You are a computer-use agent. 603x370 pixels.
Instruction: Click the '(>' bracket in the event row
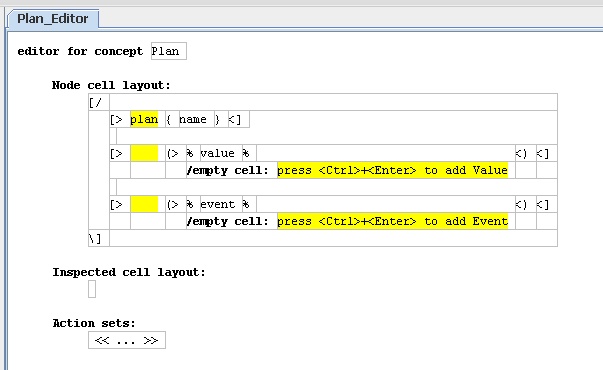click(x=173, y=204)
